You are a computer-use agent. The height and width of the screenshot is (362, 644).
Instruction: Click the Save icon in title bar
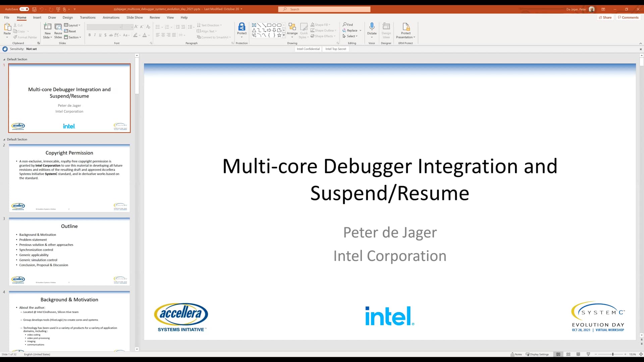tap(34, 9)
